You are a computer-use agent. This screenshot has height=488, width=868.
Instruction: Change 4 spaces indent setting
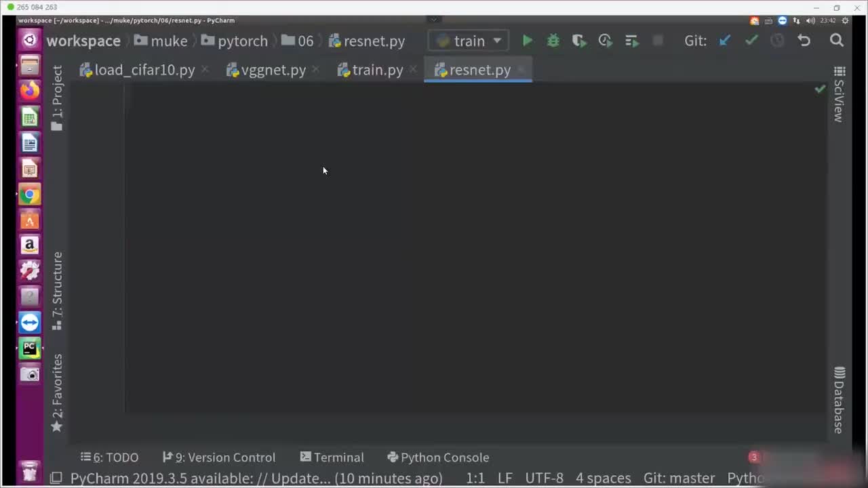click(604, 479)
